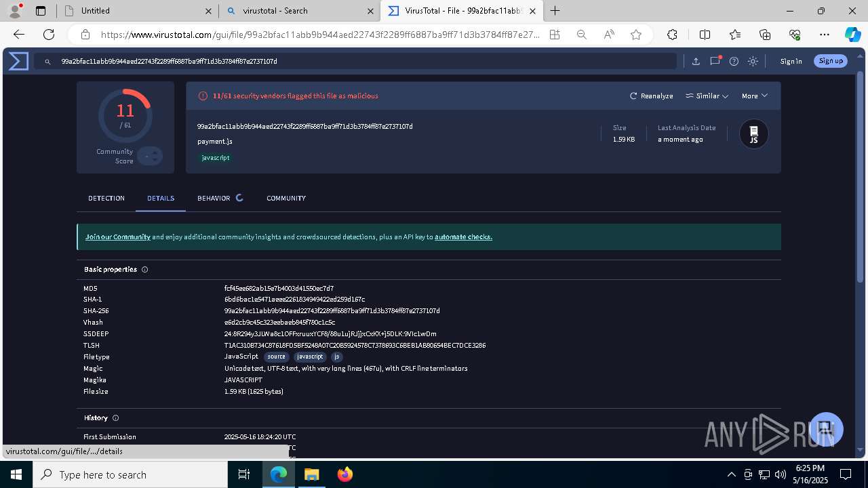The width and height of the screenshot is (868, 488).
Task: Click the JS file type icon
Action: (x=753, y=134)
